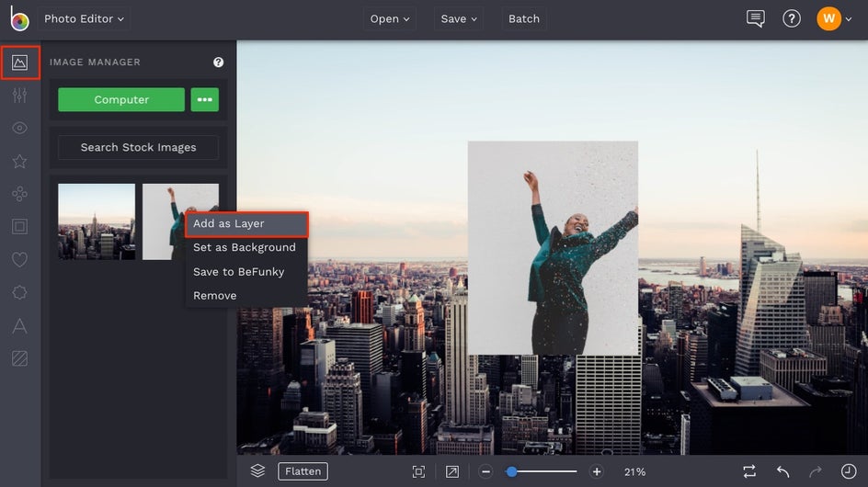Click the zoom slider handle
The height and width of the screenshot is (487, 868).
click(x=511, y=471)
